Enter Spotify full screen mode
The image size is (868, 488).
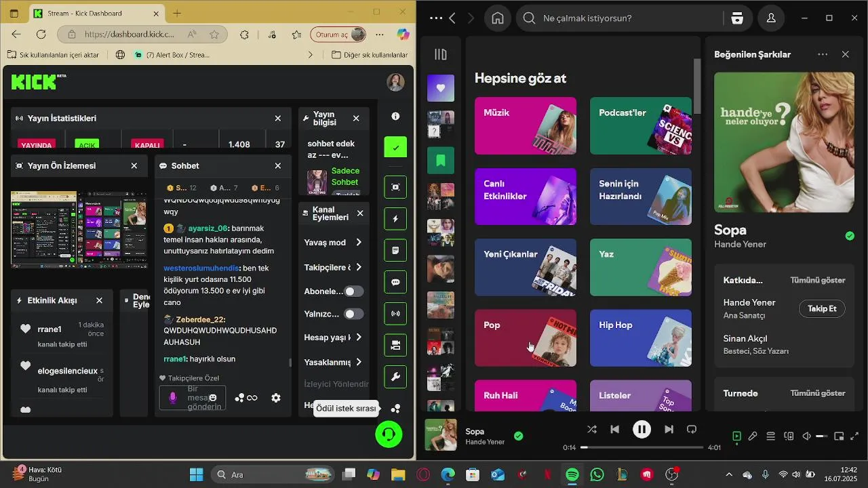[854, 436]
